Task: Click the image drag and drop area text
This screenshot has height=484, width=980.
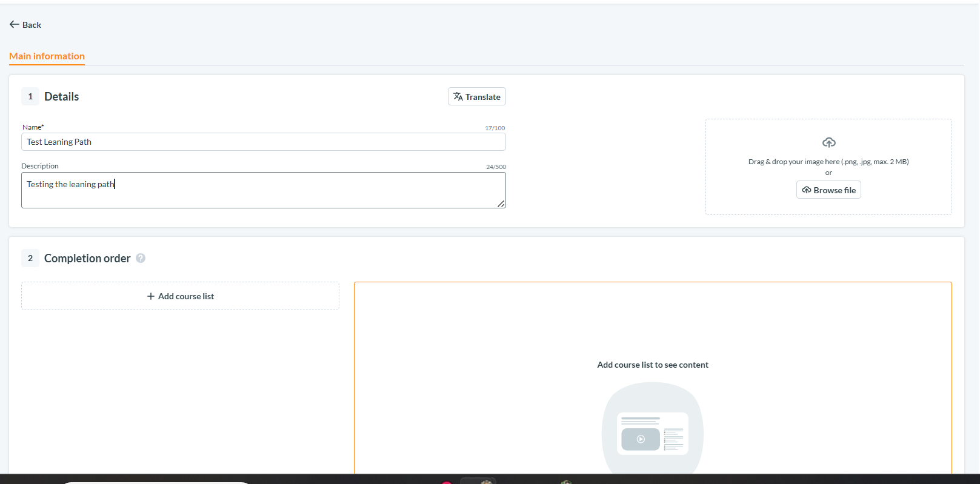Action: tap(828, 162)
